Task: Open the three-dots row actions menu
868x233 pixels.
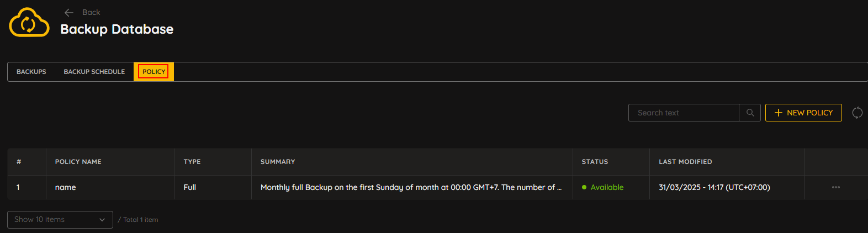Action: pyautogui.click(x=836, y=187)
